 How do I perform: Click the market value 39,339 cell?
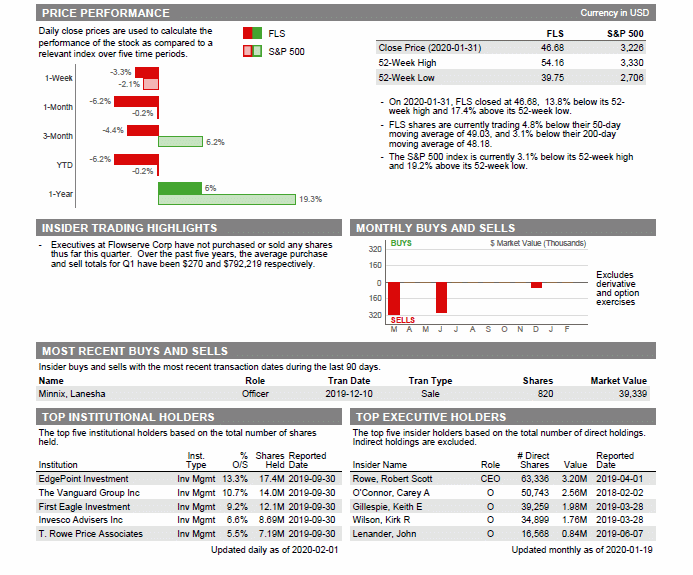click(x=632, y=394)
